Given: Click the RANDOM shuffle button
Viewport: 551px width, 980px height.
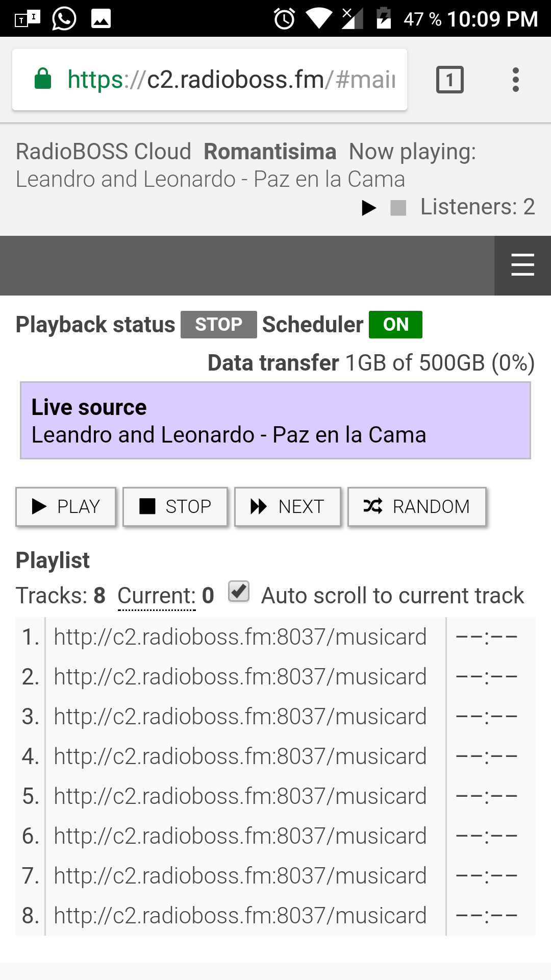Looking at the screenshot, I should (x=416, y=506).
